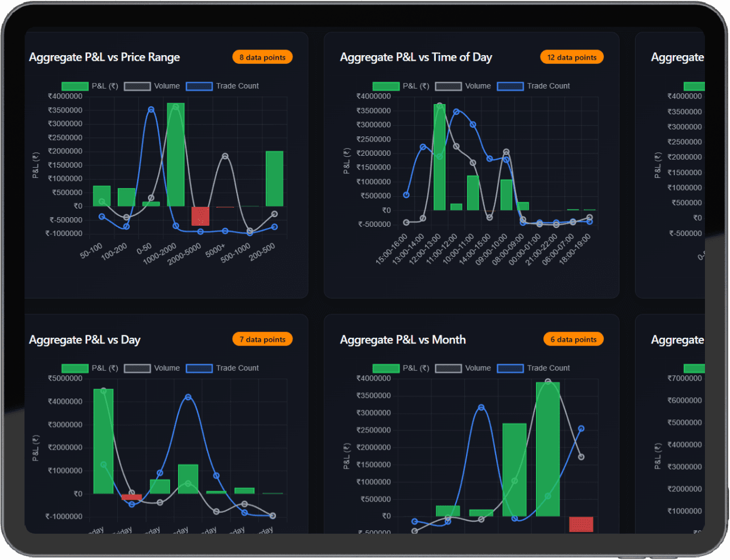Click the green P&L color swatch on Day chart legend
This screenshot has height=560, width=730.
click(x=75, y=368)
